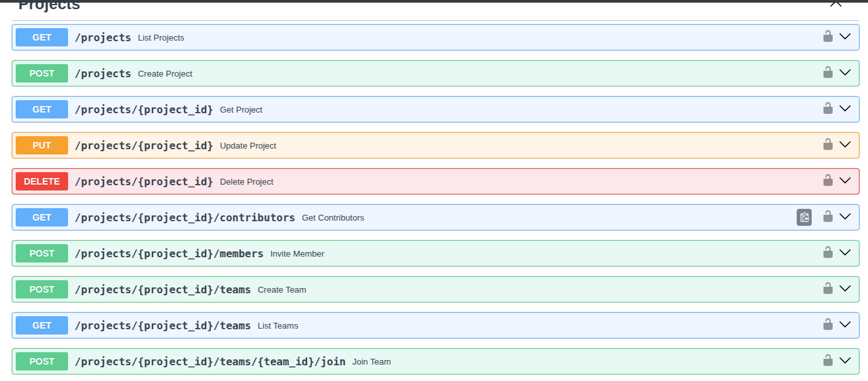
Task: Expand the Delete Project endpoint chevron
Action: [x=845, y=181]
